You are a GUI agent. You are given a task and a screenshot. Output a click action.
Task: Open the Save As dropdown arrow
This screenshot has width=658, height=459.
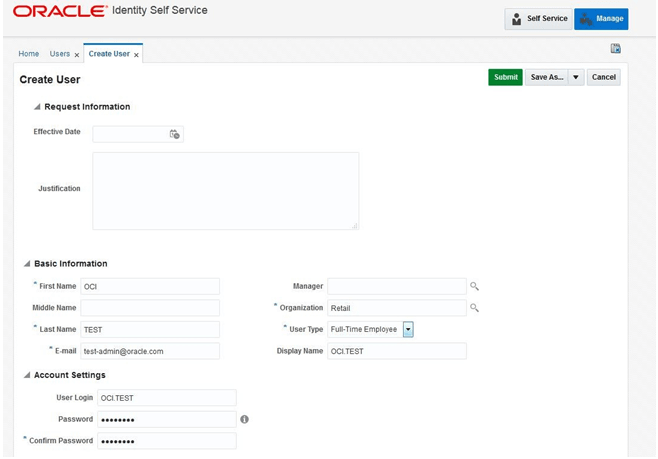click(576, 77)
